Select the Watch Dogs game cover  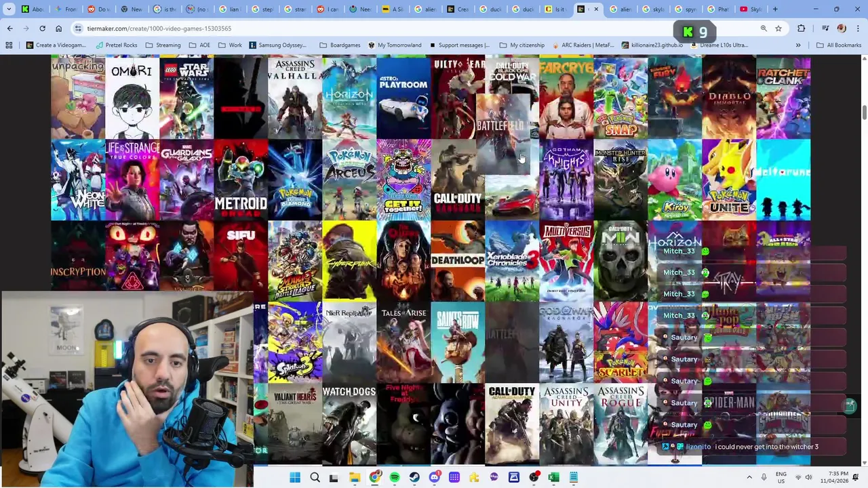coord(349,424)
